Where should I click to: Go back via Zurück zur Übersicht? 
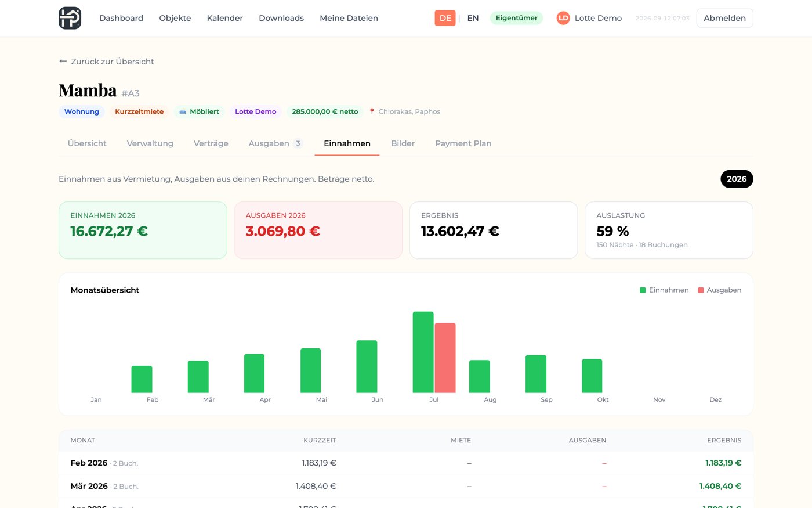pyautogui.click(x=107, y=62)
